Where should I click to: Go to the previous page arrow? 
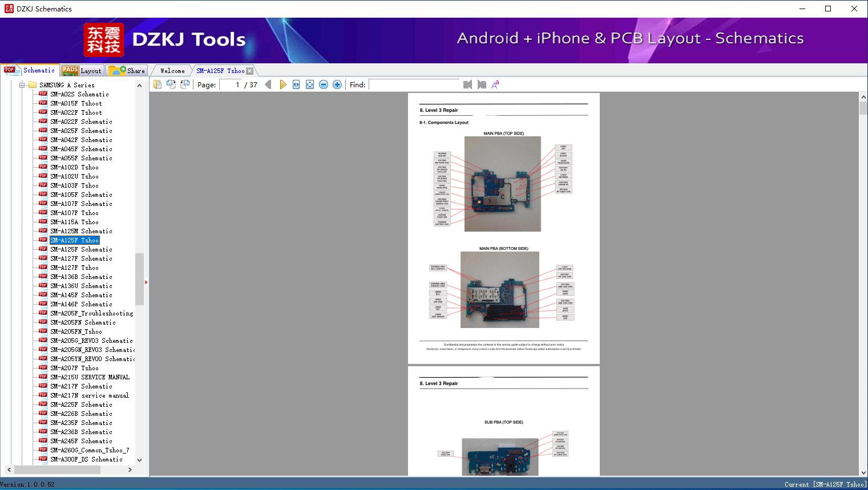(268, 84)
